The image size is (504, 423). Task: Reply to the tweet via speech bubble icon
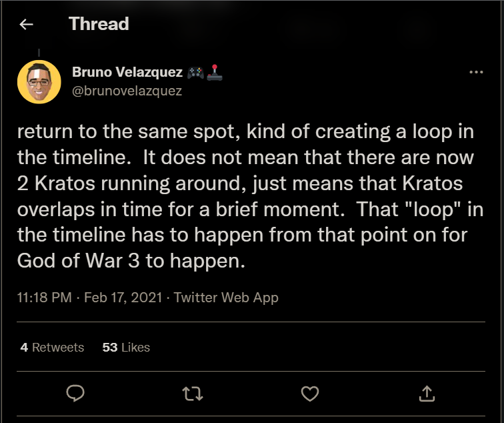point(75,394)
